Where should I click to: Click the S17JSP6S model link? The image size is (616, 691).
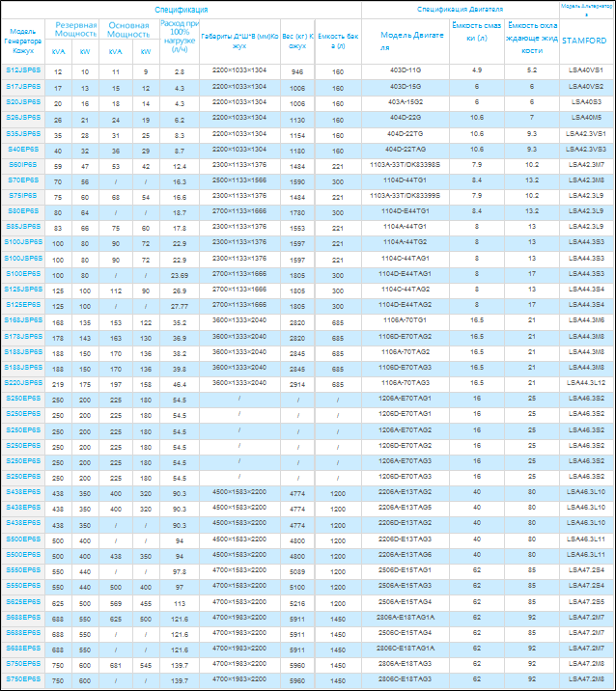coord(24,87)
